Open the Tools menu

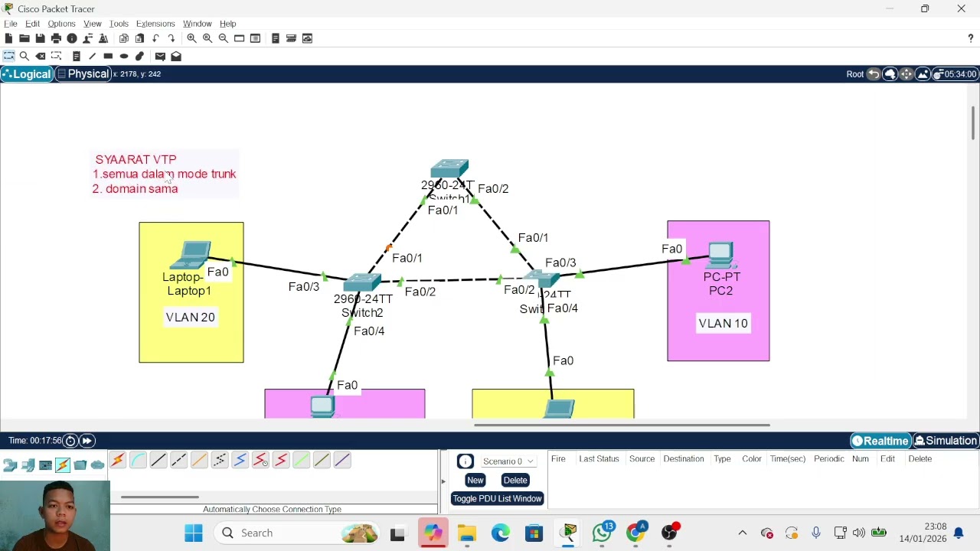pyautogui.click(x=119, y=24)
